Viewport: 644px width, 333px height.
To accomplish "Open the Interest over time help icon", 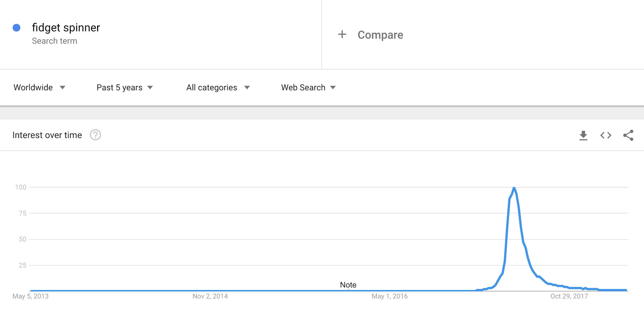I will point(95,135).
